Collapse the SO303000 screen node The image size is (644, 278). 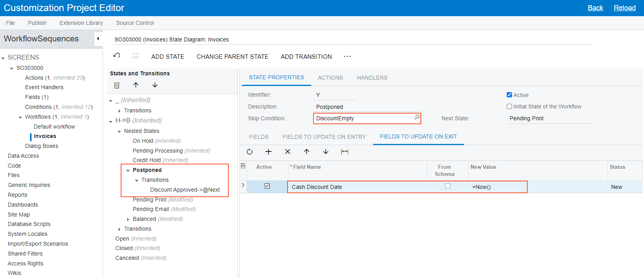coord(11,68)
